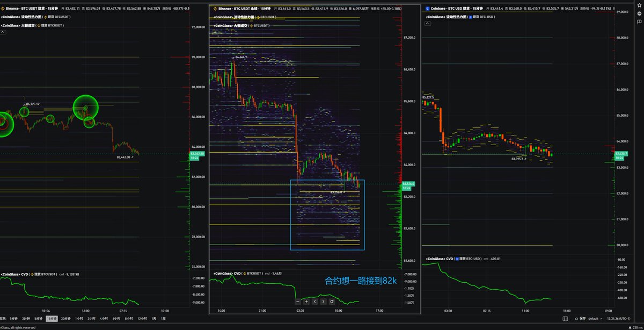Open the 大额成交 indicator in left chart
644x330 pixels.
(x=32, y=25)
